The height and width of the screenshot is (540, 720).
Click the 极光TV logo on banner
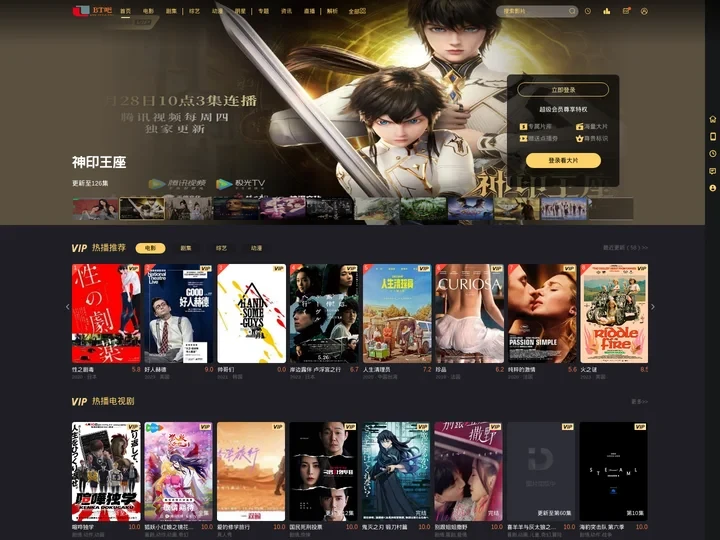click(241, 184)
